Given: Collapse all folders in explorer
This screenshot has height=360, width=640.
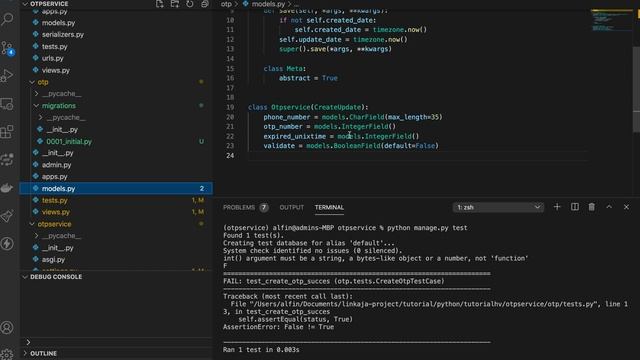Looking at the screenshot, I should pos(205,4).
